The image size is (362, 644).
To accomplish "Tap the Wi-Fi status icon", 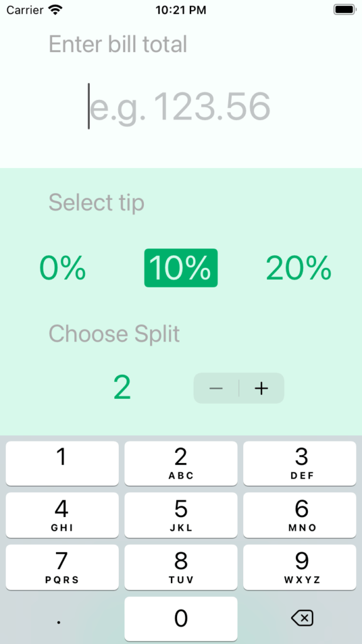I will (x=55, y=9).
